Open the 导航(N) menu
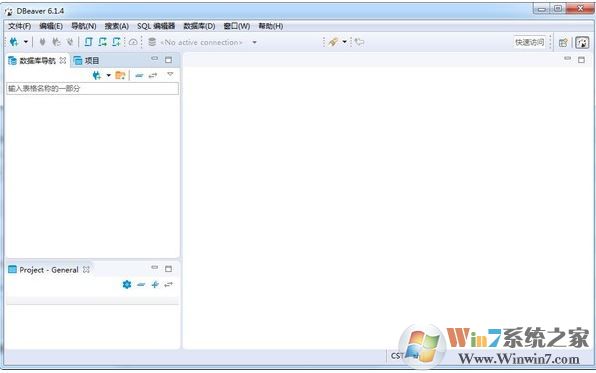Image resolution: width=596 pixels, height=373 pixels. pos(84,26)
